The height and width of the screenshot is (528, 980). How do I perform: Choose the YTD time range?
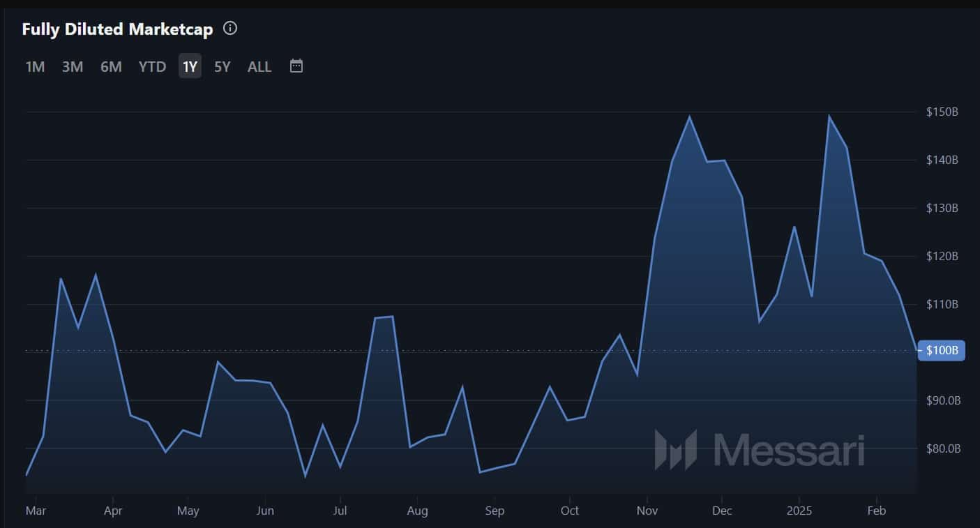pyautogui.click(x=152, y=66)
